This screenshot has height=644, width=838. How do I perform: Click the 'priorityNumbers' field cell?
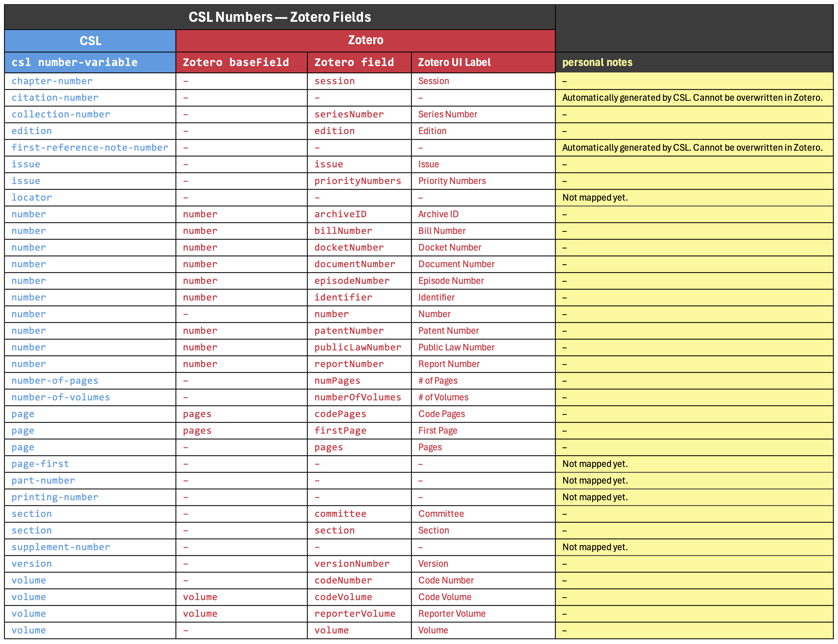coord(357,181)
